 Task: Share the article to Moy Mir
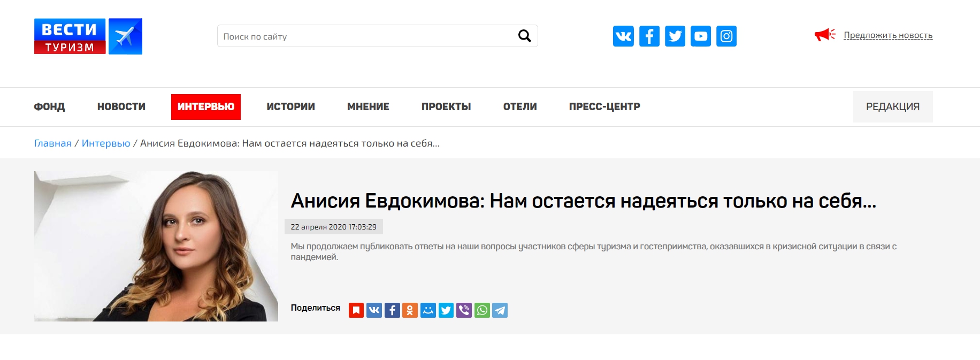click(428, 310)
